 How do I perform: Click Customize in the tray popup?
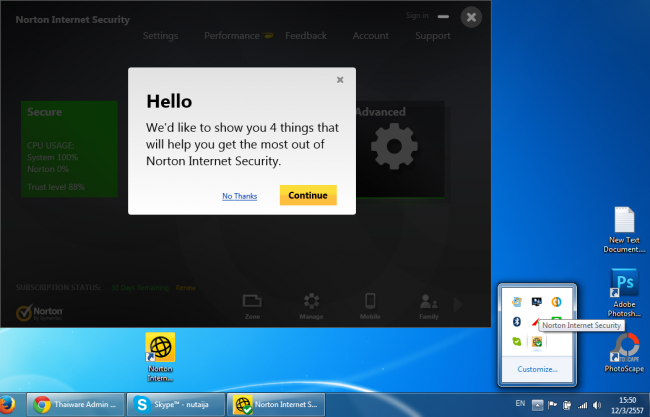pyautogui.click(x=537, y=369)
